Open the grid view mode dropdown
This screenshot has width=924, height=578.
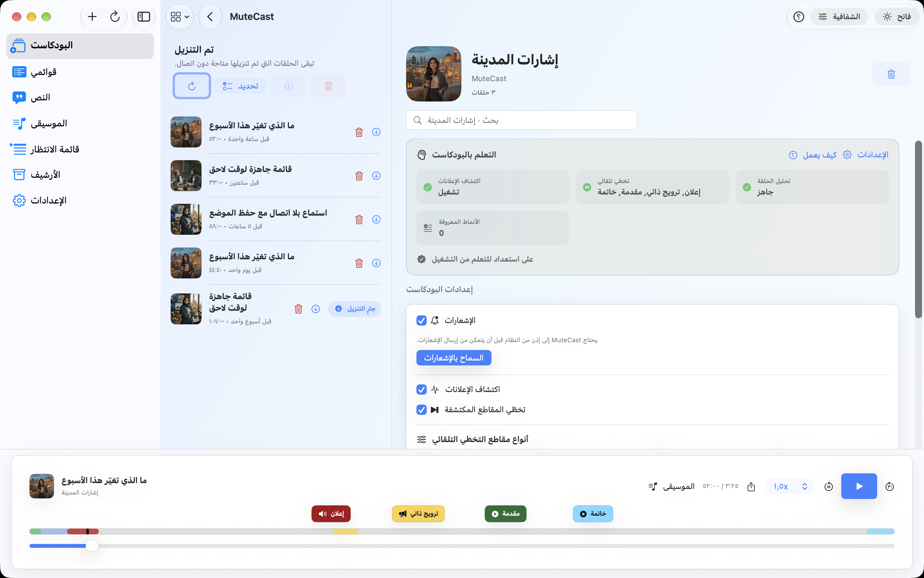180,16
